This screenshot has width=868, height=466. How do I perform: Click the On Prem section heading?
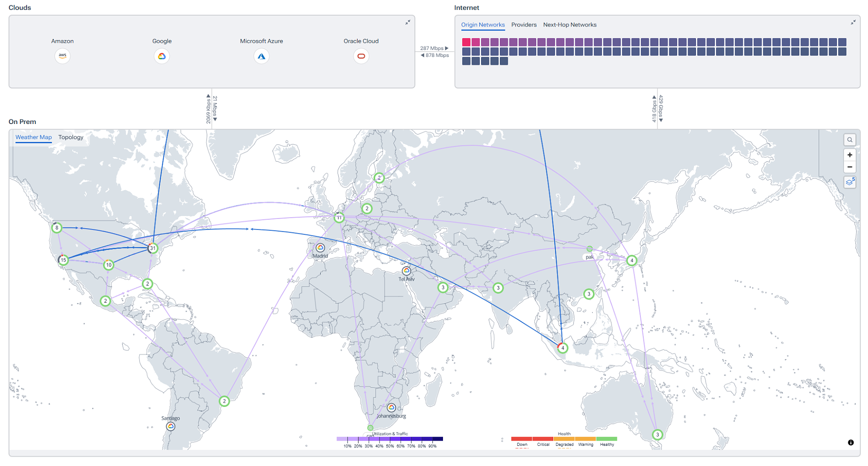pos(22,122)
